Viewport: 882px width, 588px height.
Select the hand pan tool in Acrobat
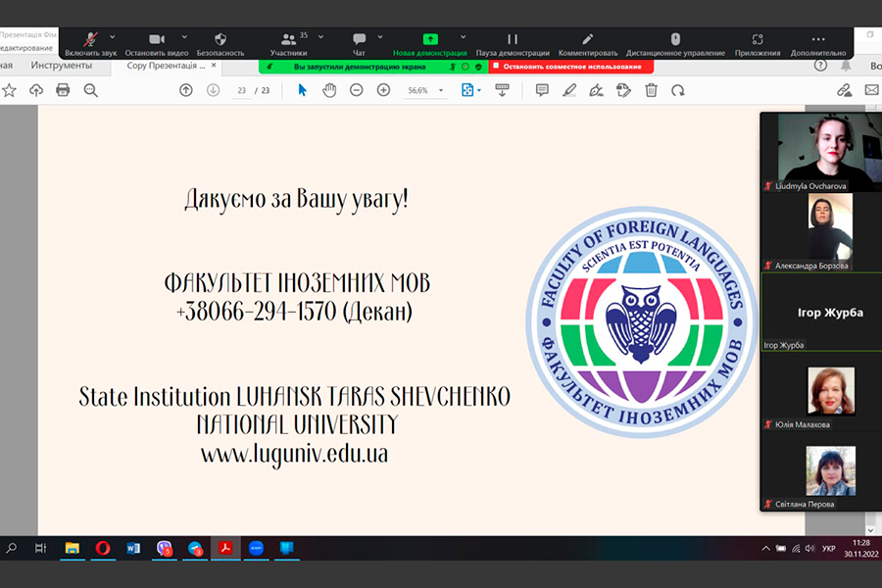[x=329, y=90]
